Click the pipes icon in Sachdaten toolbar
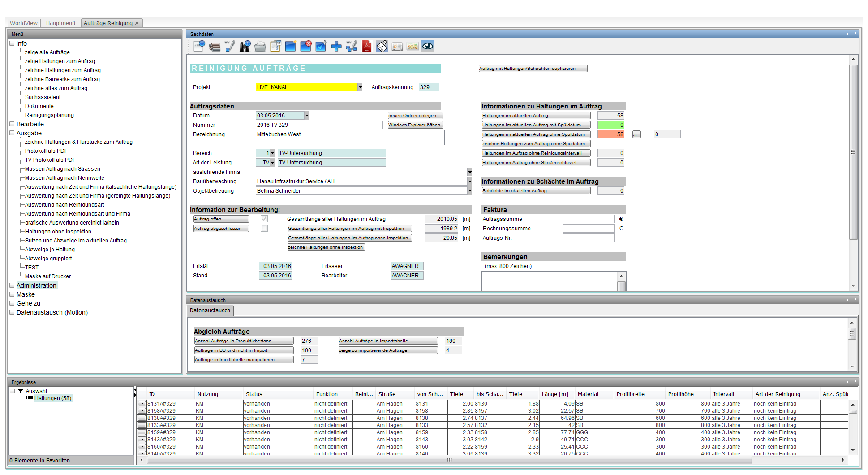868x475 pixels. [x=215, y=46]
